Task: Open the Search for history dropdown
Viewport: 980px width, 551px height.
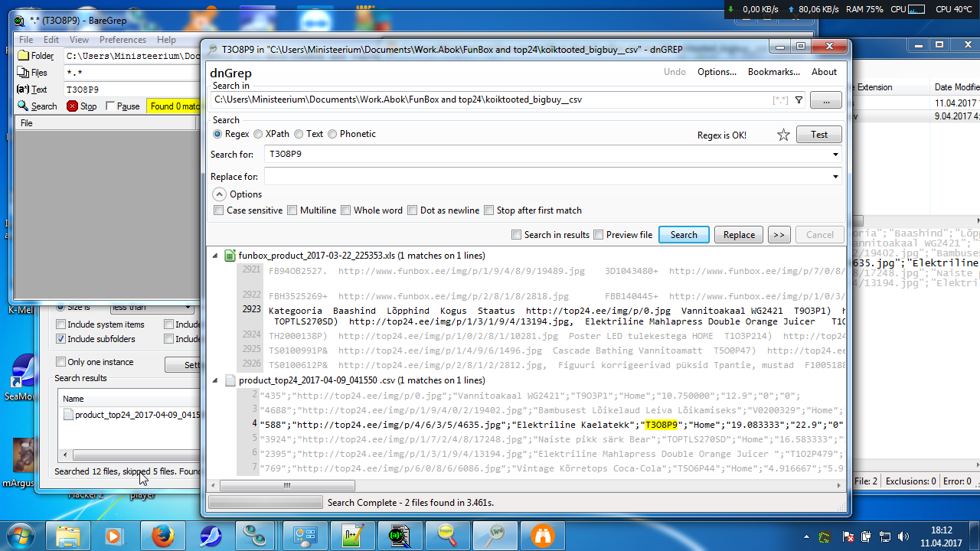Action: click(835, 155)
